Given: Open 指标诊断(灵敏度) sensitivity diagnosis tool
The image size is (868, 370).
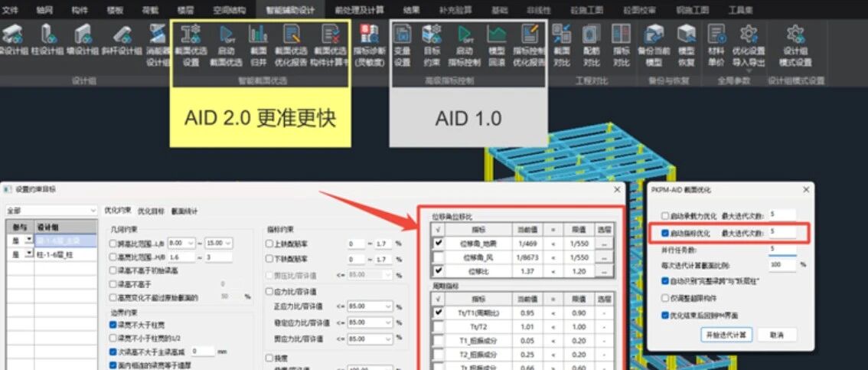Looking at the screenshot, I should tap(369, 45).
